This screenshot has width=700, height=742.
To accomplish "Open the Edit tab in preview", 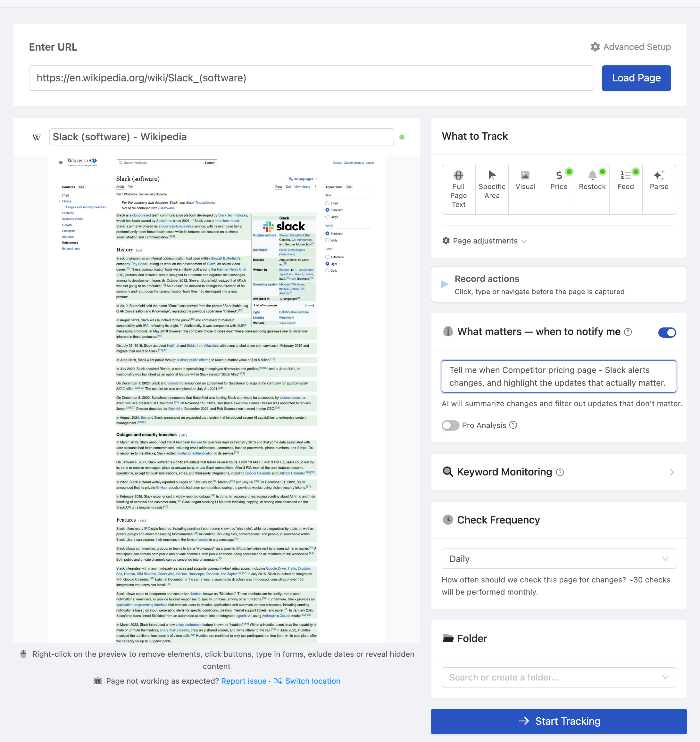I will [288, 186].
